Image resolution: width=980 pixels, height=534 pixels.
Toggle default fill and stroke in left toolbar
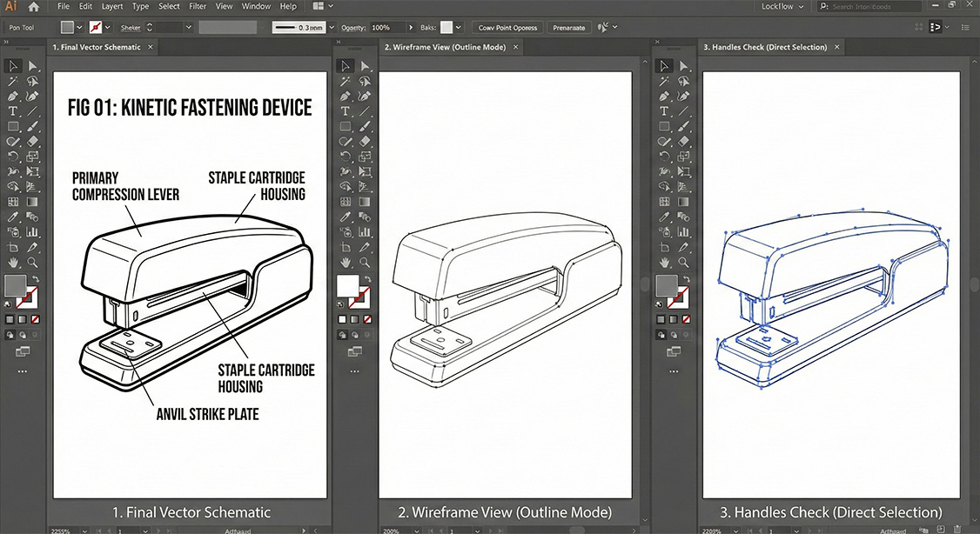pos(8,304)
